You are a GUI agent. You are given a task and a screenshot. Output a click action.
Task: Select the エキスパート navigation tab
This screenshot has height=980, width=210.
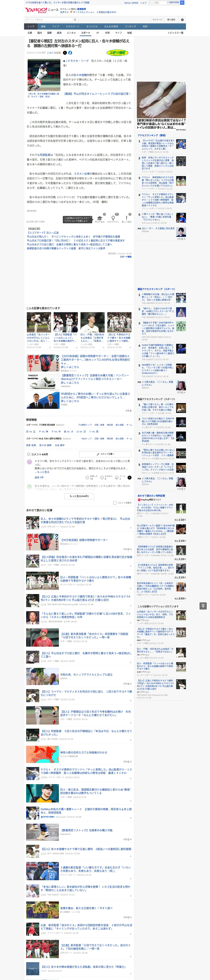pyautogui.click(x=72, y=27)
